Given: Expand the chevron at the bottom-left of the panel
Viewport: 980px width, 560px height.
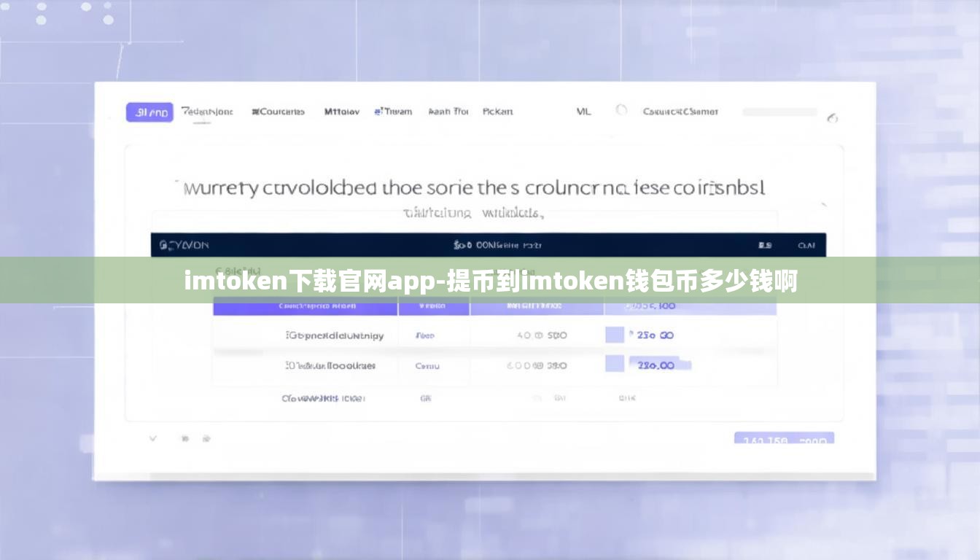Looking at the screenshot, I should pos(153,438).
